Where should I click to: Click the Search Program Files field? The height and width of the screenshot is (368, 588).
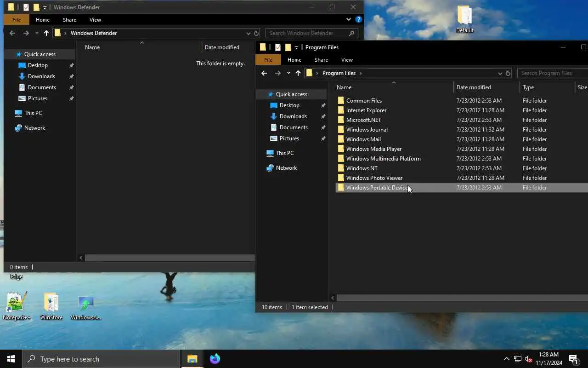click(x=553, y=73)
